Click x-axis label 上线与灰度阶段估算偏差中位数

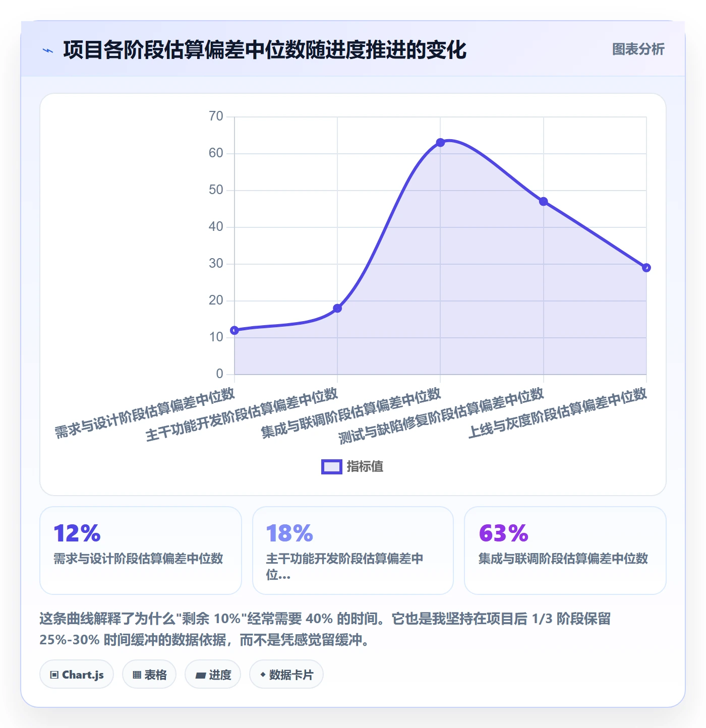558,413
